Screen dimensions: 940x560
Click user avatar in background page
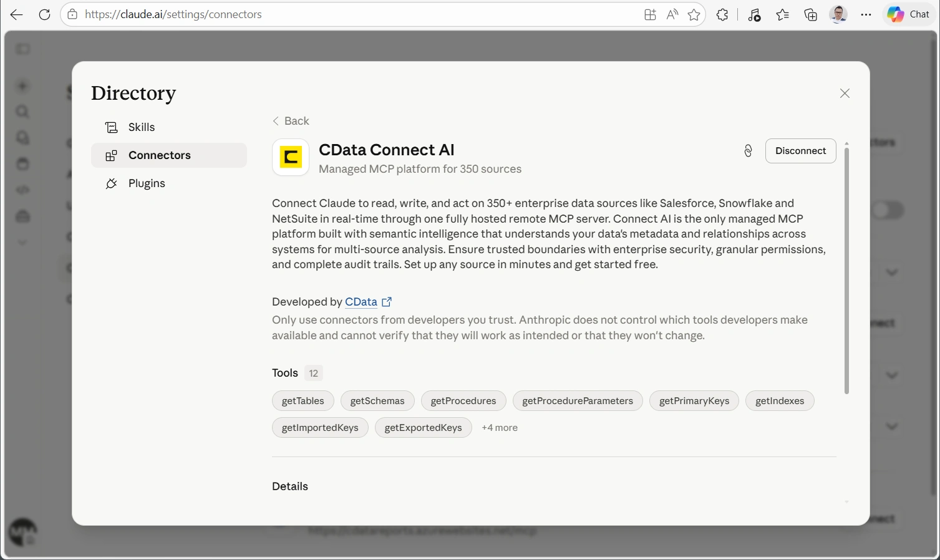click(x=22, y=533)
